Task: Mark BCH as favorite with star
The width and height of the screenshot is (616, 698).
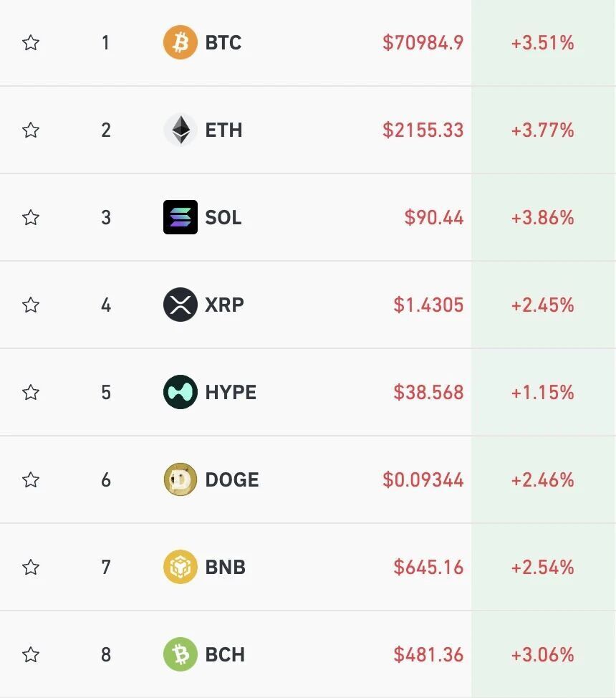Action: tap(30, 654)
